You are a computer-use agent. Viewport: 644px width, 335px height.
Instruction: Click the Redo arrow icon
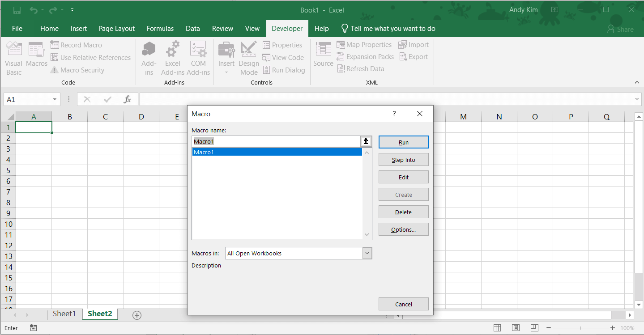pyautogui.click(x=53, y=10)
